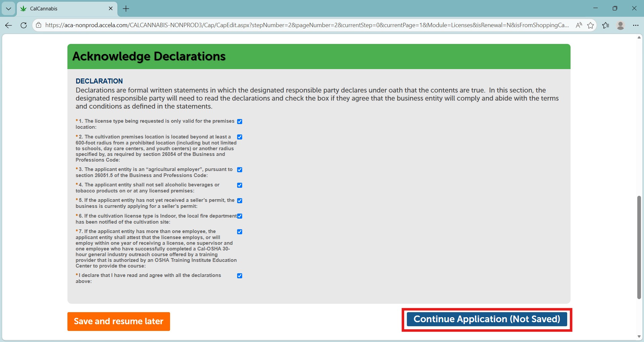
Task: Open a new tab with plus icon
Action: [x=126, y=9]
